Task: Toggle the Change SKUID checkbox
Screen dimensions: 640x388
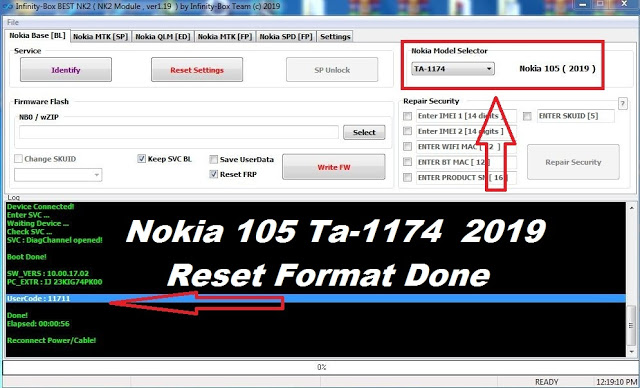Action: 18,159
